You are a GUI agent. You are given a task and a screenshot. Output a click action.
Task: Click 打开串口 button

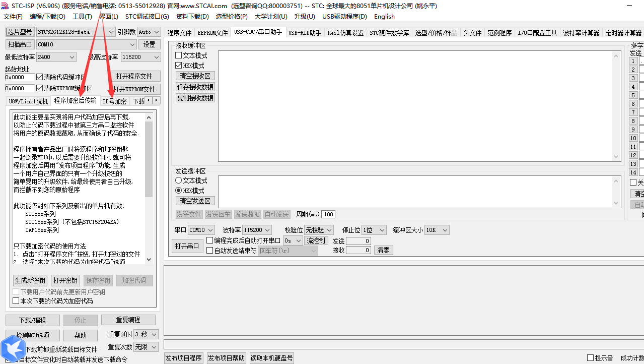point(187,246)
